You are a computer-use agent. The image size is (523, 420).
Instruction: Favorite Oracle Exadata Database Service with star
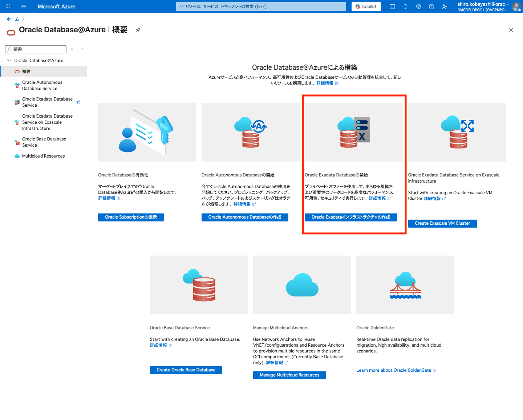click(78, 102)
